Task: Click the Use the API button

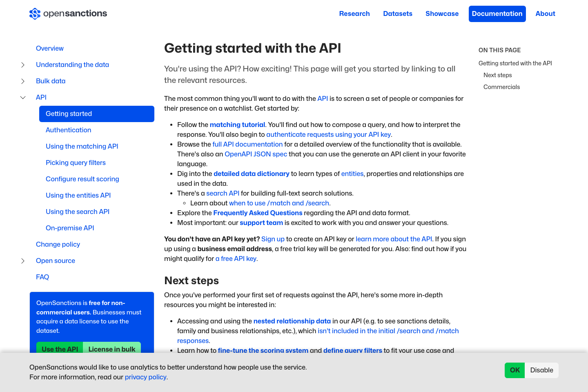Action: [60, 349]
